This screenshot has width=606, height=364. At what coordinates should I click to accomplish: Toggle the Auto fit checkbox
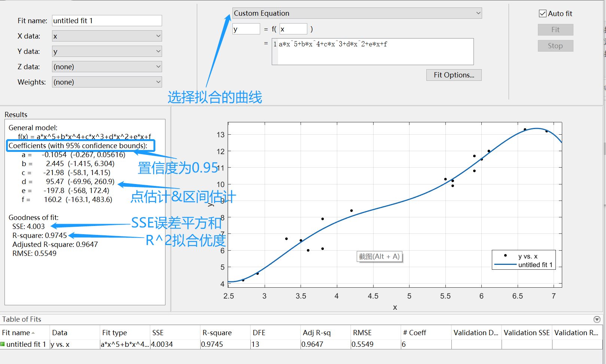click(542, 13)
